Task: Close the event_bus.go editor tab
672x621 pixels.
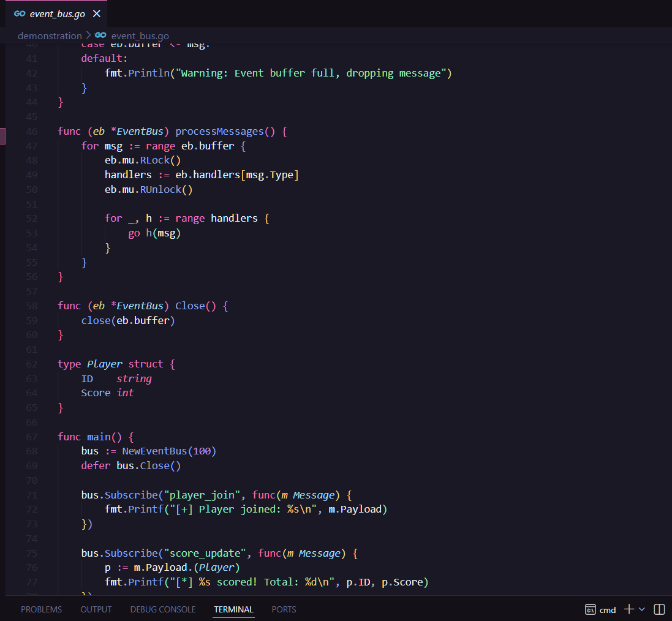Action: coord(97,13)
